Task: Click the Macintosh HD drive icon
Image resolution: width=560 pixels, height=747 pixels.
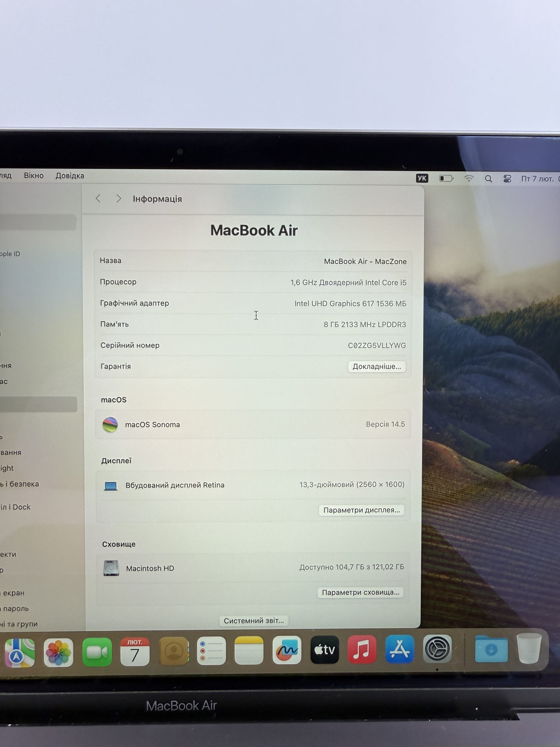Action: (111, 568)
